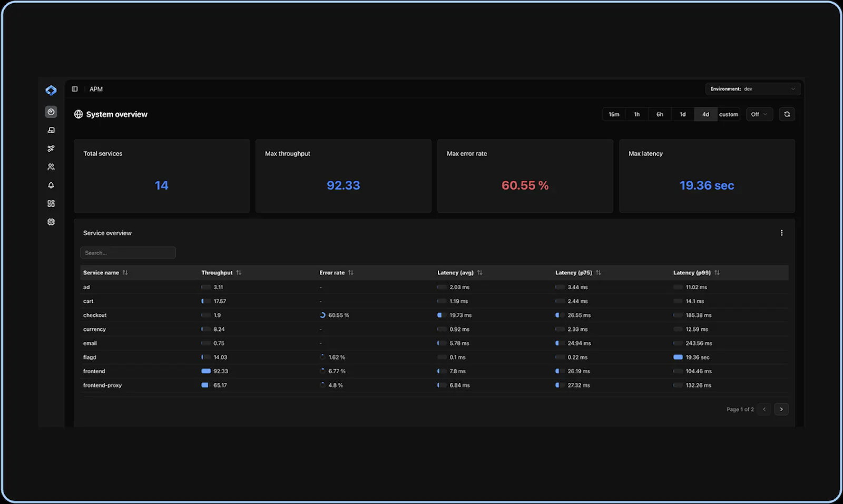This screenshot has height=504, width=843.
Task: Click flagd p99 latency bar indicator
Action: [x=678, y=357]
